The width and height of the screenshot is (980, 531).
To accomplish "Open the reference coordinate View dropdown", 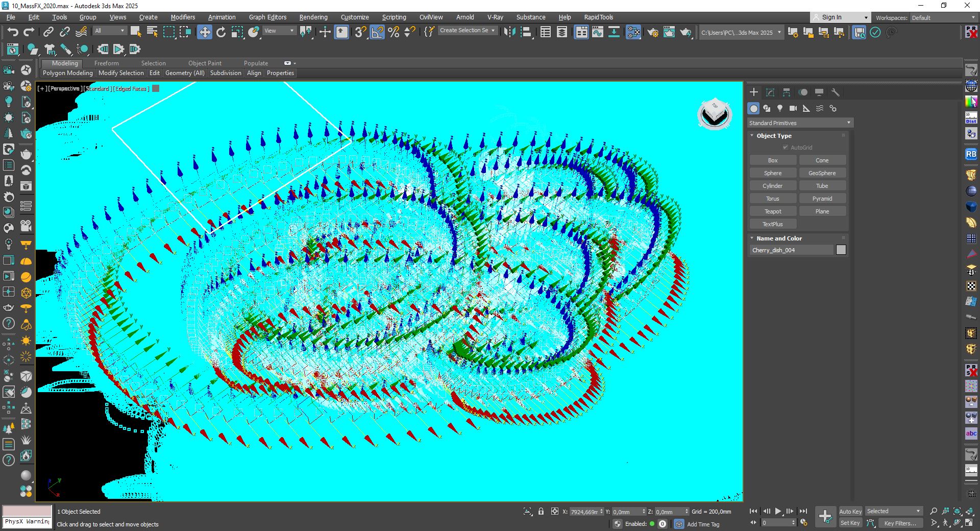I will click(279, 31).
